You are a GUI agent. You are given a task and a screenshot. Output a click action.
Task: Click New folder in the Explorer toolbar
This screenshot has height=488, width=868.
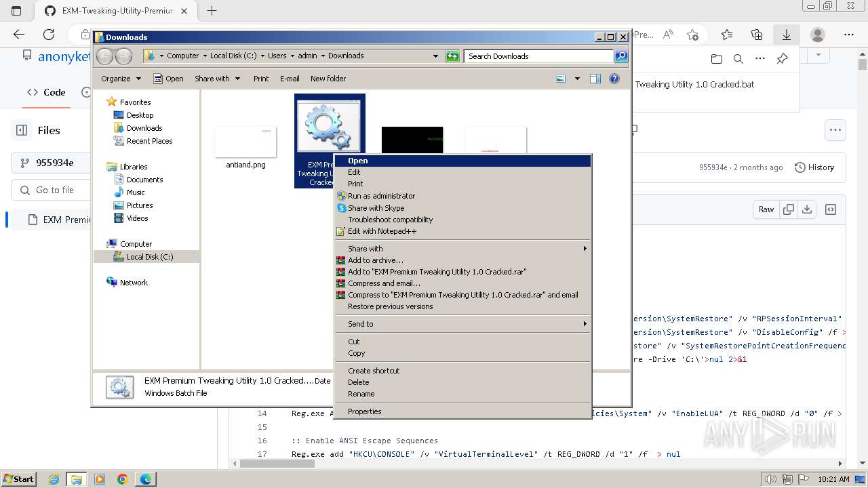click(x=328, y=79)
